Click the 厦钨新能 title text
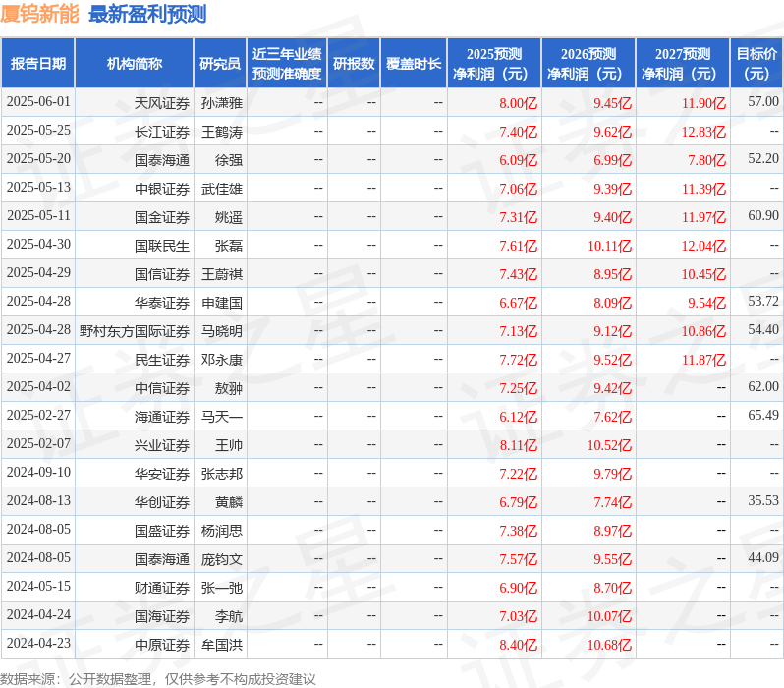Image resolution: width=784 pixels, height=688 pixels. (39, 14)
